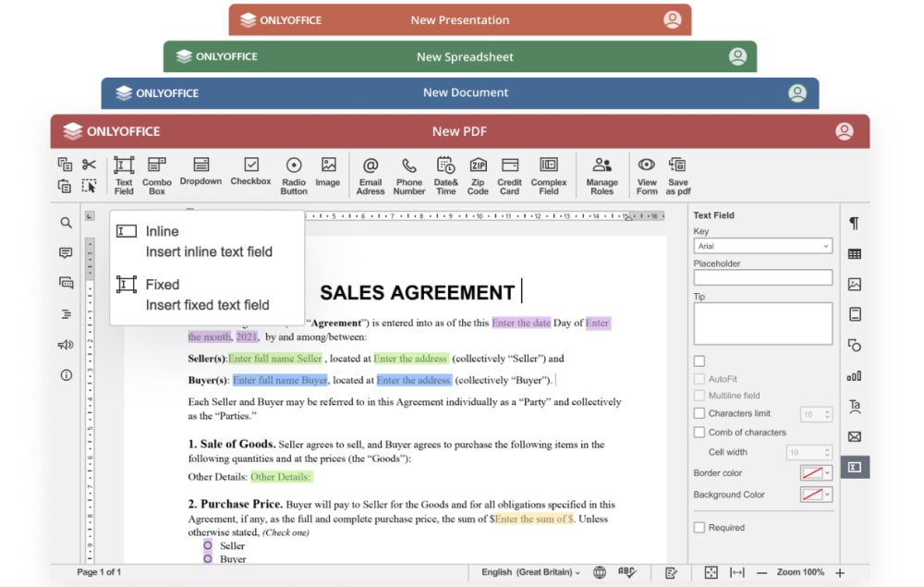
Task: Click the Text Field toolbar tool
Action: 124,175
